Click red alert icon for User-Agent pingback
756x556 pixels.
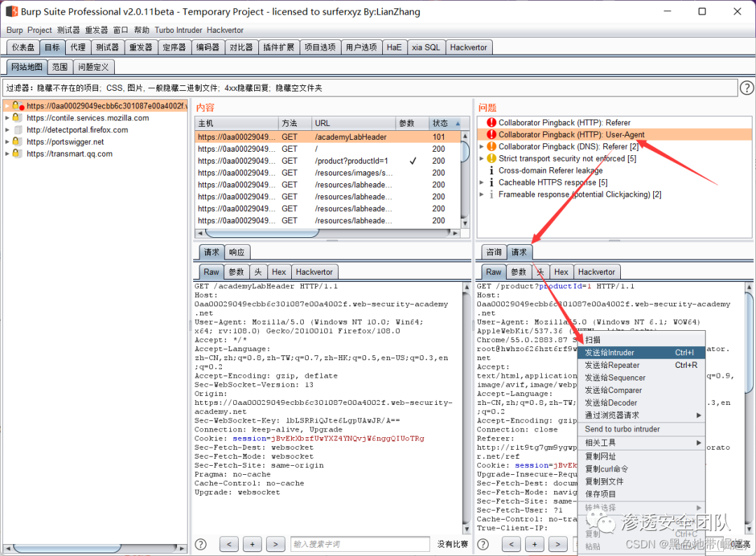click(491, 134)
